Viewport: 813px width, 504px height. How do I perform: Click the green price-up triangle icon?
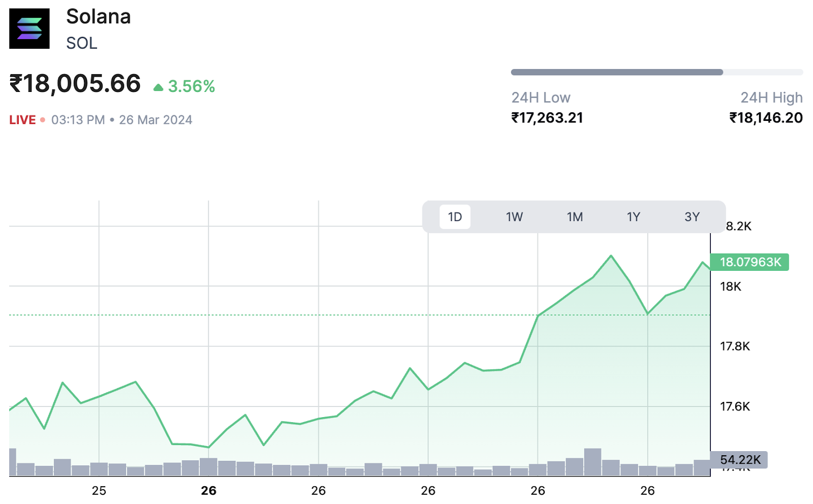pyautogui.click(x=158, y=87)
